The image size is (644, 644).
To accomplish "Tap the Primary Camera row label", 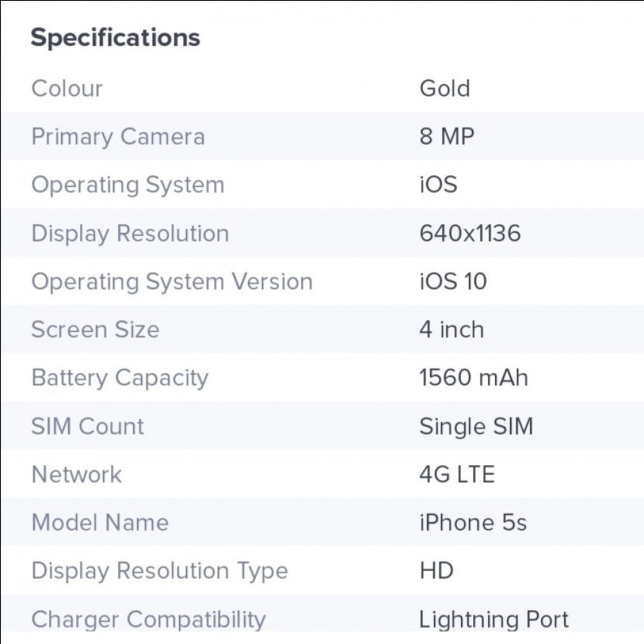I will coord(118,137).
